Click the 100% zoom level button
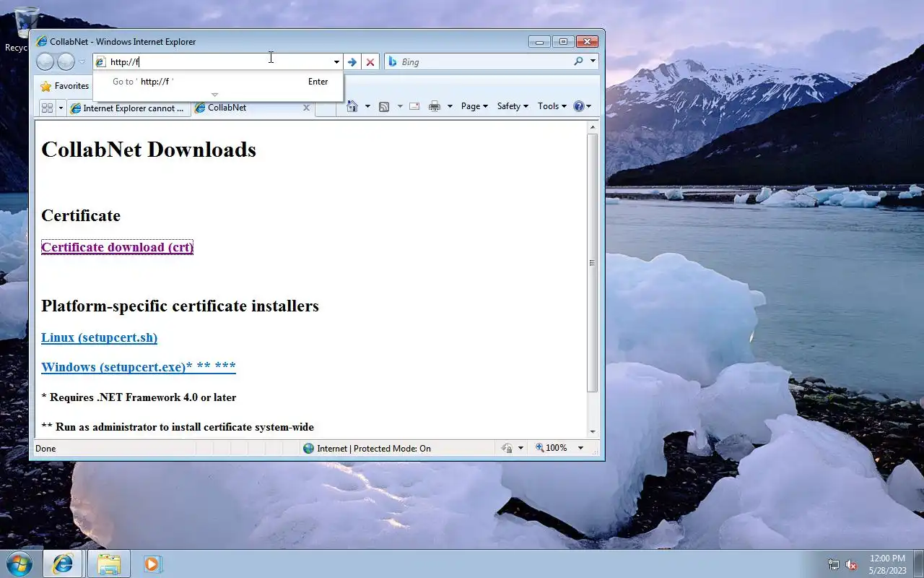 point(552,449)
